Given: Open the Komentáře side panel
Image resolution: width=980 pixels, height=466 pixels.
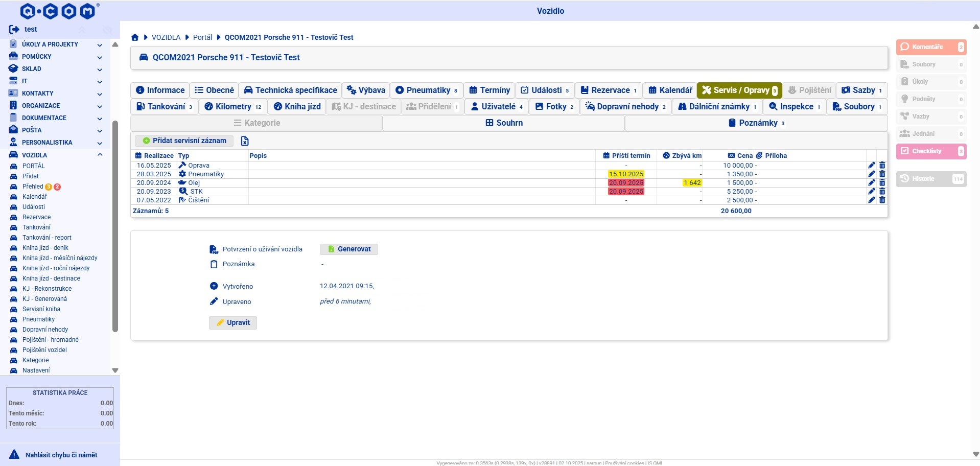Looking at the screenshot, I should [x=930, y=47].
